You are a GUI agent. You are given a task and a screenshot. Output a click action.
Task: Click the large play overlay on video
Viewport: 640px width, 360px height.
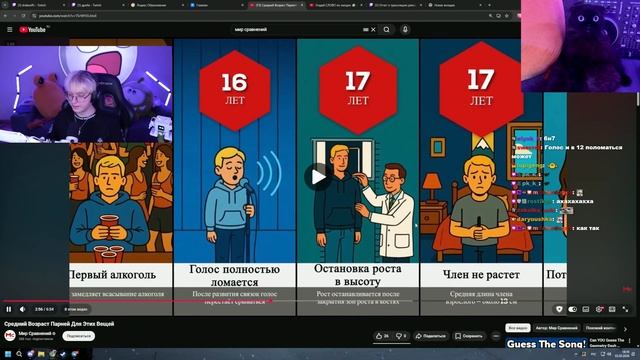click(x=317, y=177)
